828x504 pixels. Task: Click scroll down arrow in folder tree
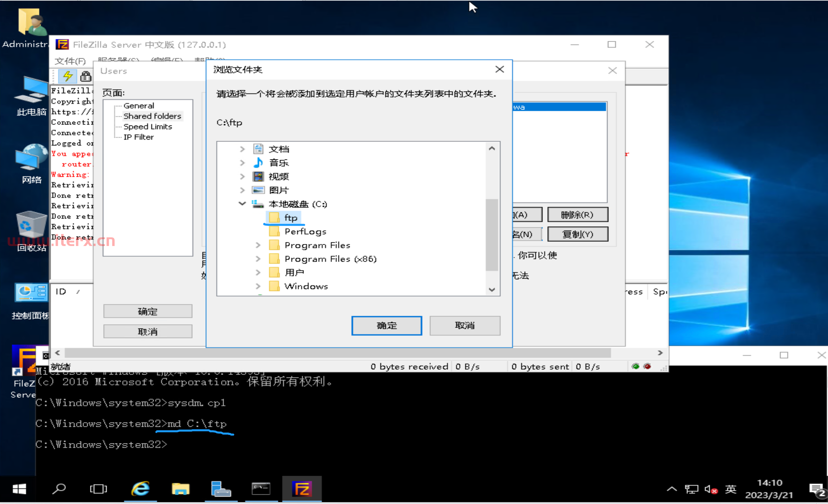[x=492, y=290]
